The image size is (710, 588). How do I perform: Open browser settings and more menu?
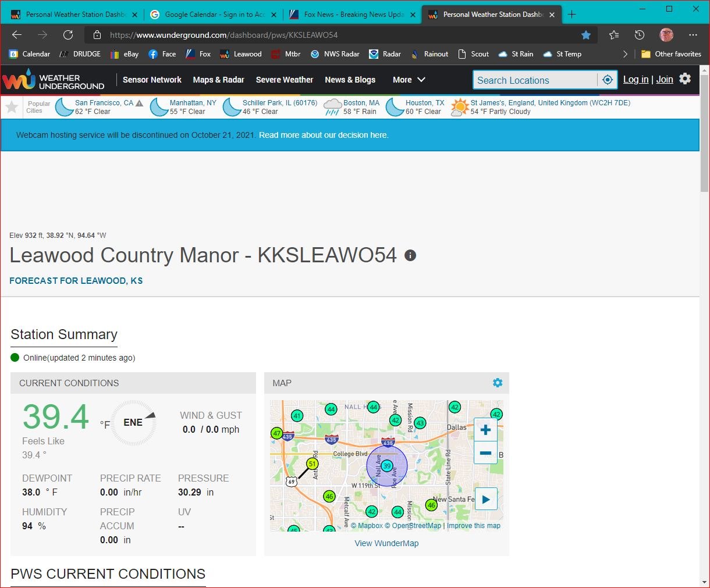point(693,35)
